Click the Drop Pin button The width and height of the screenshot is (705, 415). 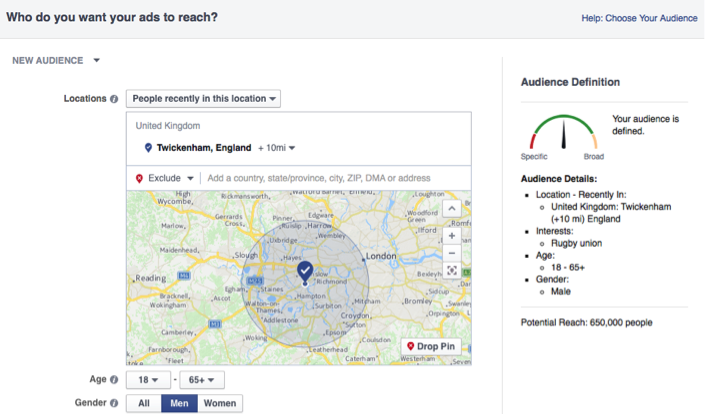tap(431, 346)
